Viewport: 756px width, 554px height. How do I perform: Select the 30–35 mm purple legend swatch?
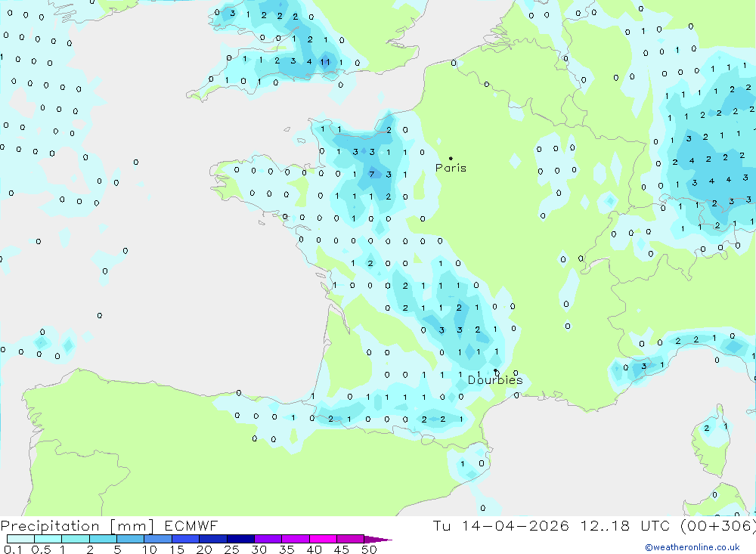[268, 539]
